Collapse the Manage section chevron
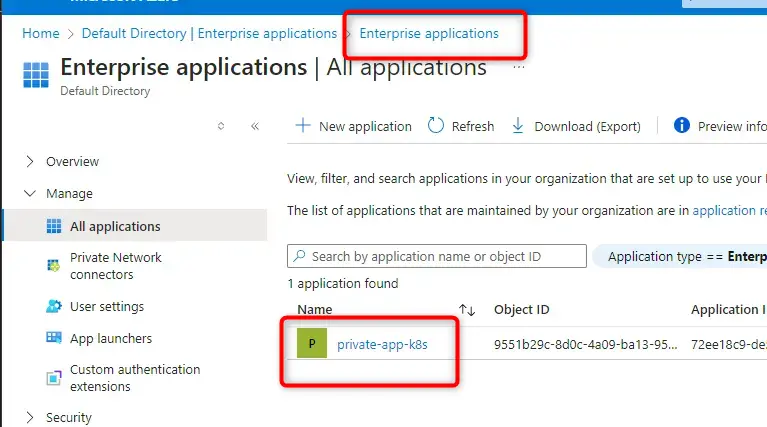767x427 pixels. click(30, 193)
